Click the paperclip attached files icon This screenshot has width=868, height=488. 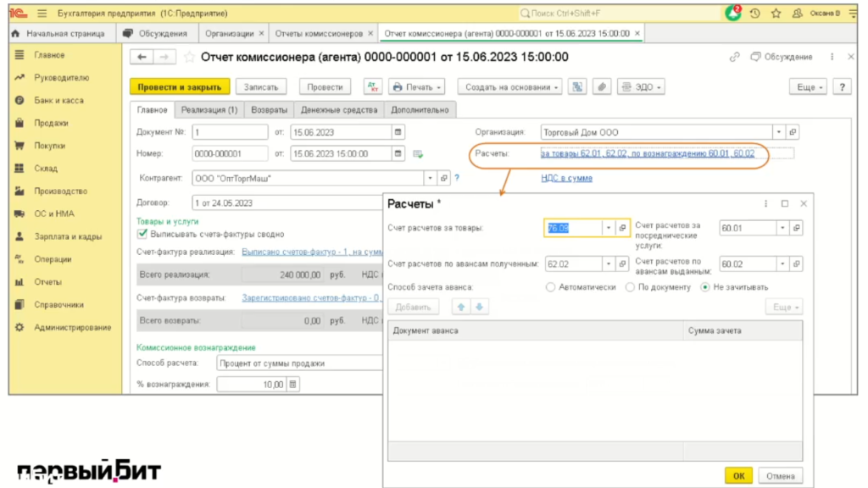tap(601, 87)
